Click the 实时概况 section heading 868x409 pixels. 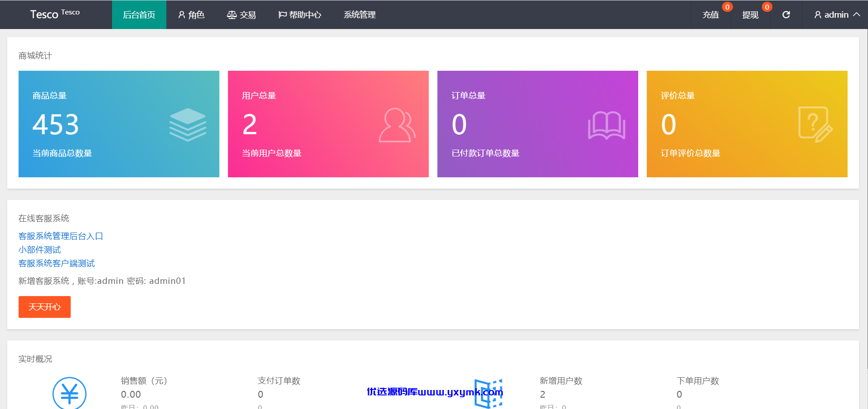35,359
